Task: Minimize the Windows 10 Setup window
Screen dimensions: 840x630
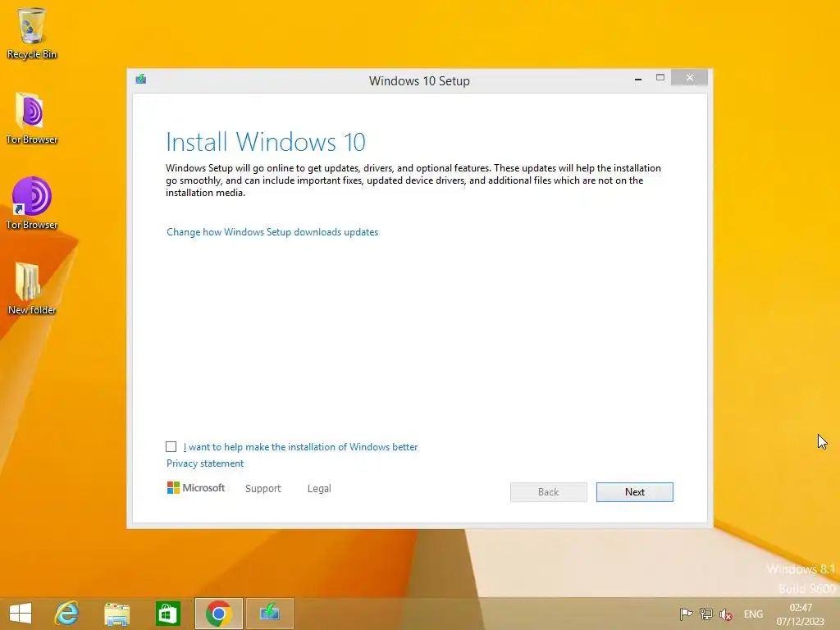Action: pos(638,78)
